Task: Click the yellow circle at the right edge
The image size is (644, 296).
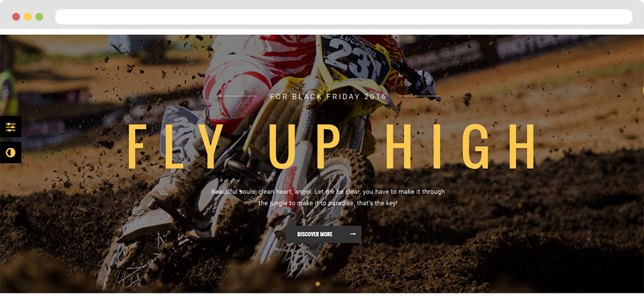Action: click(x=643, y=91)
